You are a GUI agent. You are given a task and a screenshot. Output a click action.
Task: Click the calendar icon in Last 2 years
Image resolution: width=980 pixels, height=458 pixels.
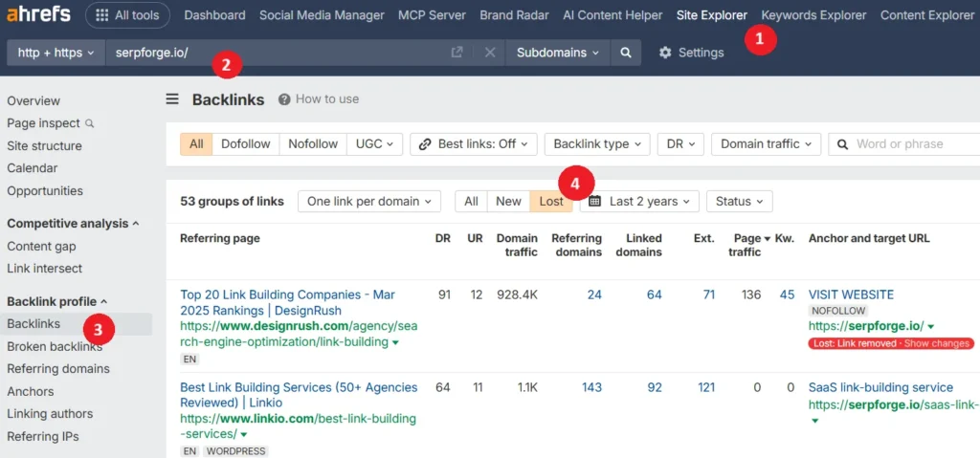pyautogui.click(x=595, y=201)
